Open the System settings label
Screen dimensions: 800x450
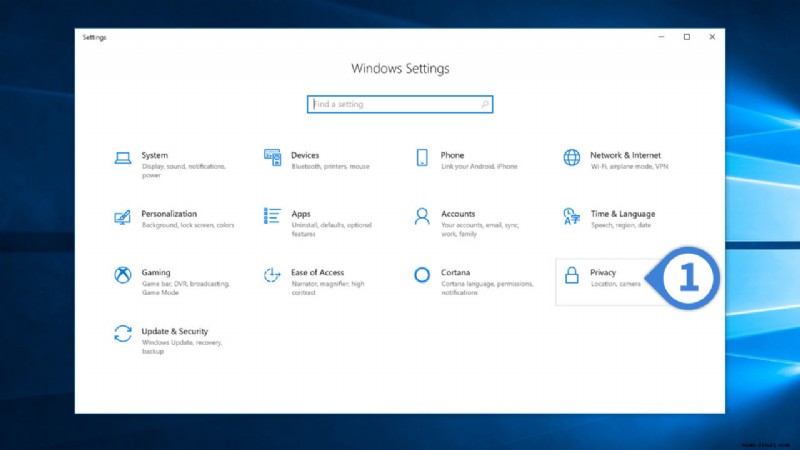pyautogui.click(x=155, y=155)
